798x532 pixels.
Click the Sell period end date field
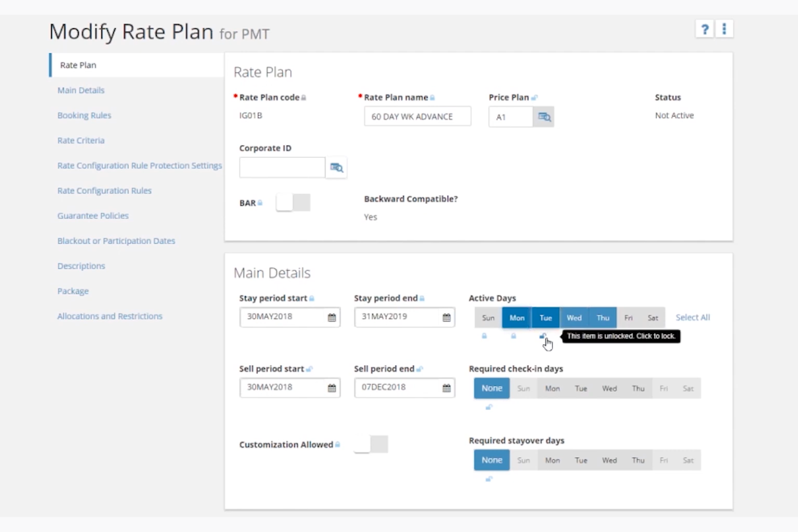[x=404, y=388]
